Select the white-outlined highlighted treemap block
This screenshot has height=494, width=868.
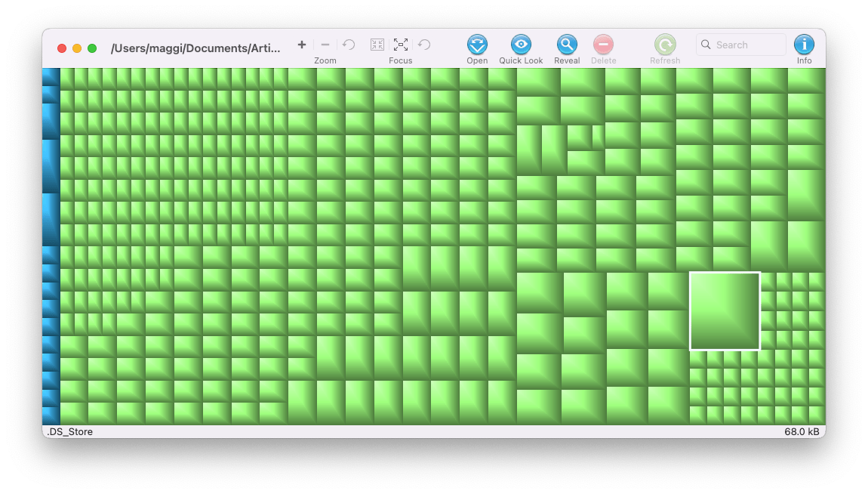coord(725,311)
